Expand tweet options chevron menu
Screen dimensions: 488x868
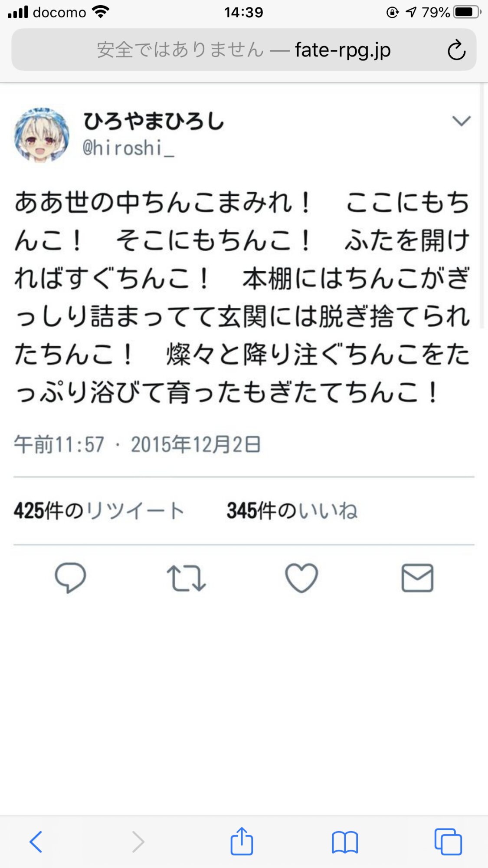coord(461,121)
